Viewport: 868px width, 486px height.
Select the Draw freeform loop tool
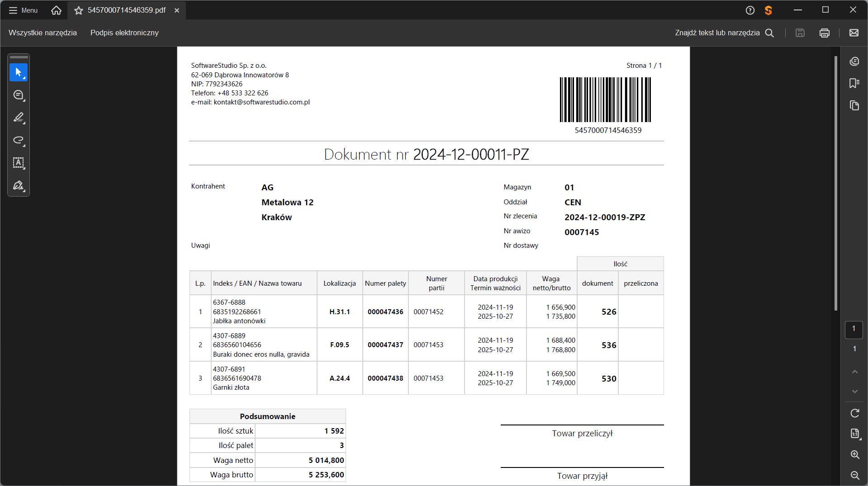tap(19, 140)
